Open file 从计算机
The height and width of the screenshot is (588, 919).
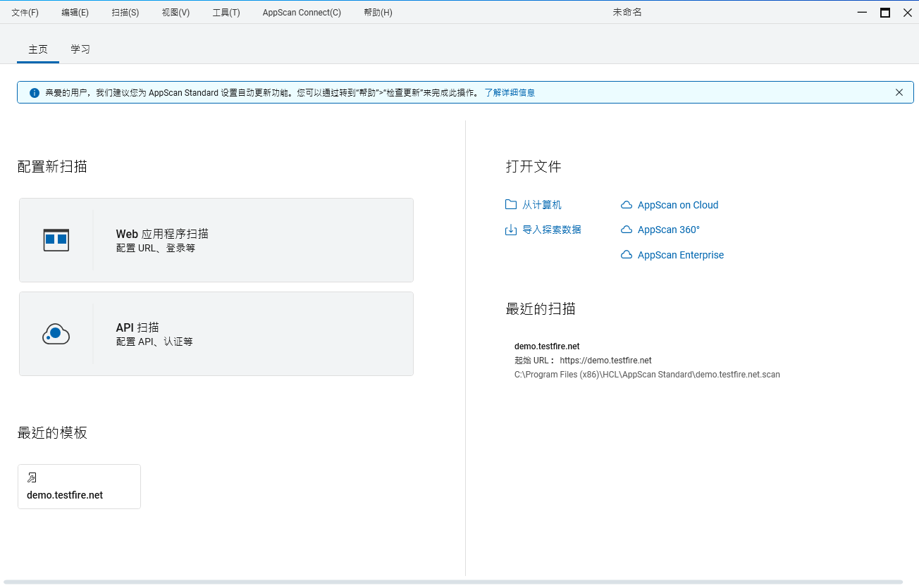tap(542, 205)
